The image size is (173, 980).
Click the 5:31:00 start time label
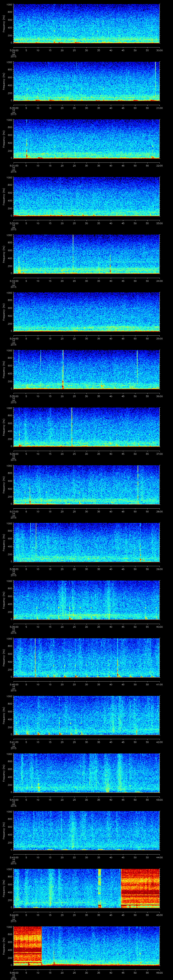pos(14,166)
